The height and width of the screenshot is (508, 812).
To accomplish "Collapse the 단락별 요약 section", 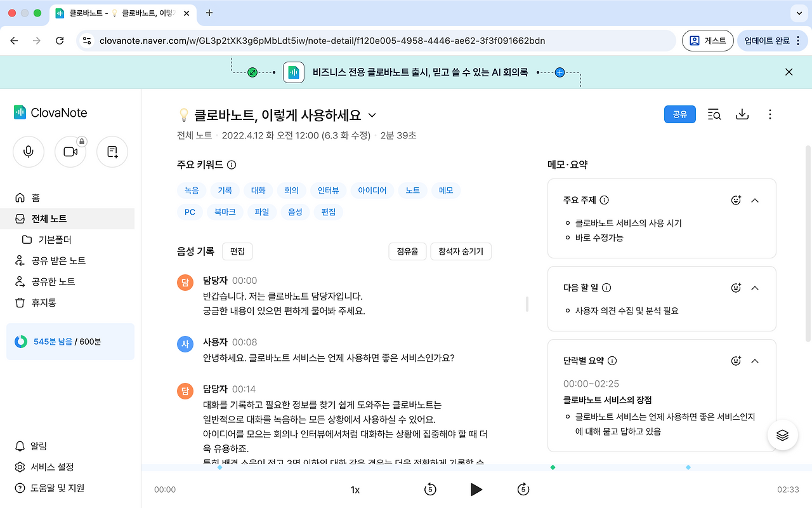I will point(755,361).
